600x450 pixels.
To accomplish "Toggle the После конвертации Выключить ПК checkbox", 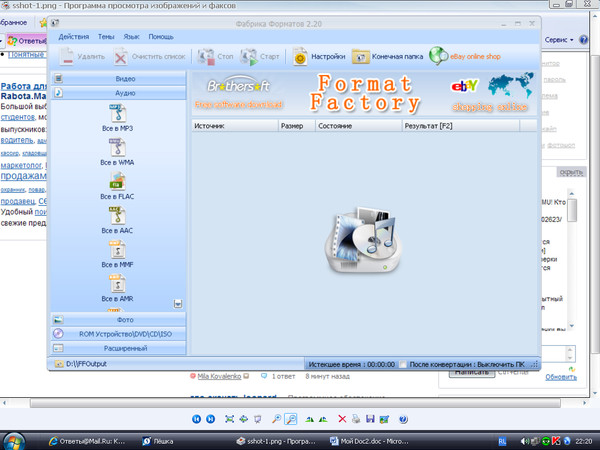I will click(x=403, y=364).
